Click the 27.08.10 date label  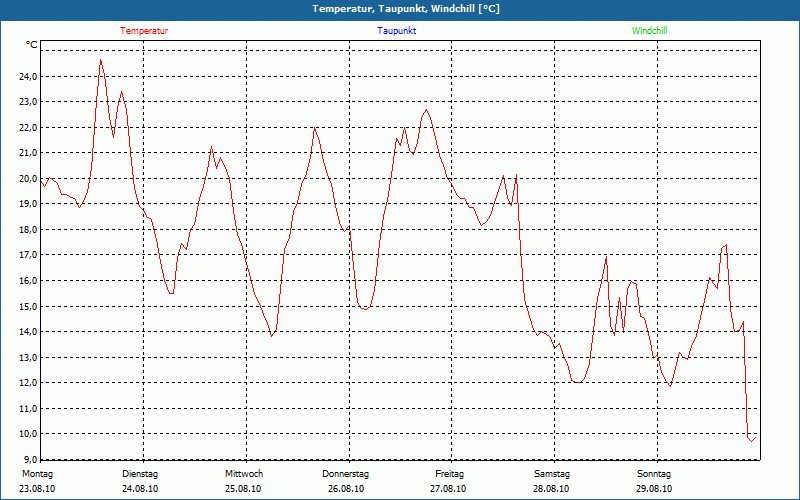tap(448, 489)
